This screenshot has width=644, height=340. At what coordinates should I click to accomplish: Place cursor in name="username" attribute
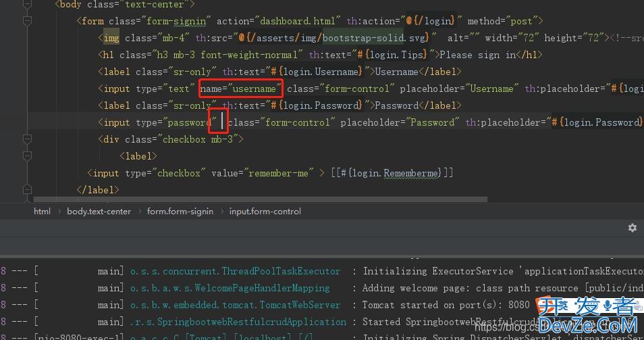[x=241, y=89]
